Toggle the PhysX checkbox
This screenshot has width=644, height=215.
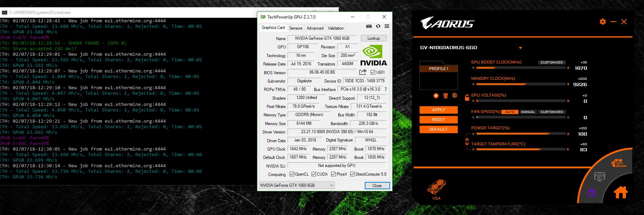[x=333, y=174]
